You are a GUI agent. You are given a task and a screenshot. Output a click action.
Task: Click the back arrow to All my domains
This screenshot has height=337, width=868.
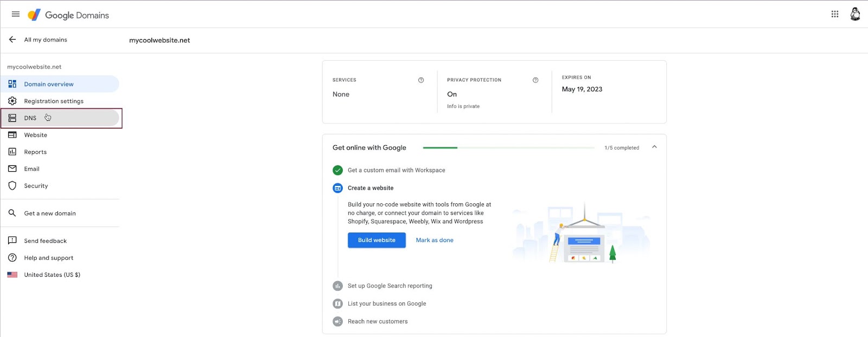click(x=12, y=40)
